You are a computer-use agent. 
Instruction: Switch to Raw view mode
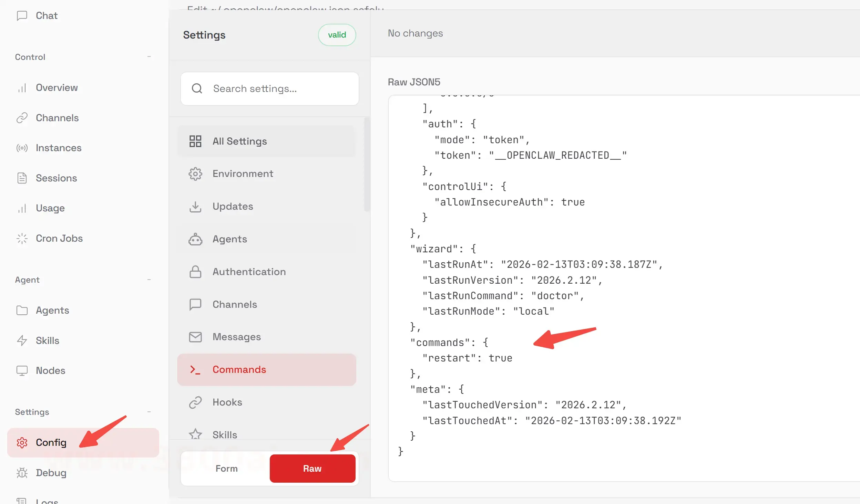(x=312, y=469)
